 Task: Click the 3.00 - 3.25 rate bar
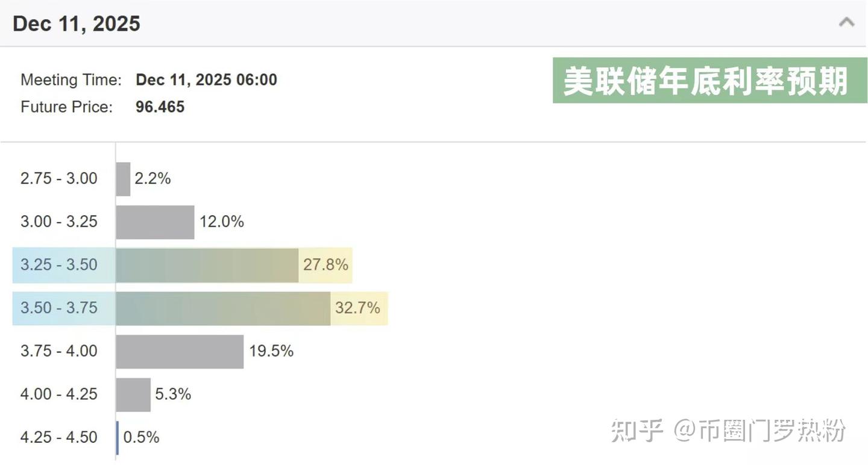(x=154, y=221)
